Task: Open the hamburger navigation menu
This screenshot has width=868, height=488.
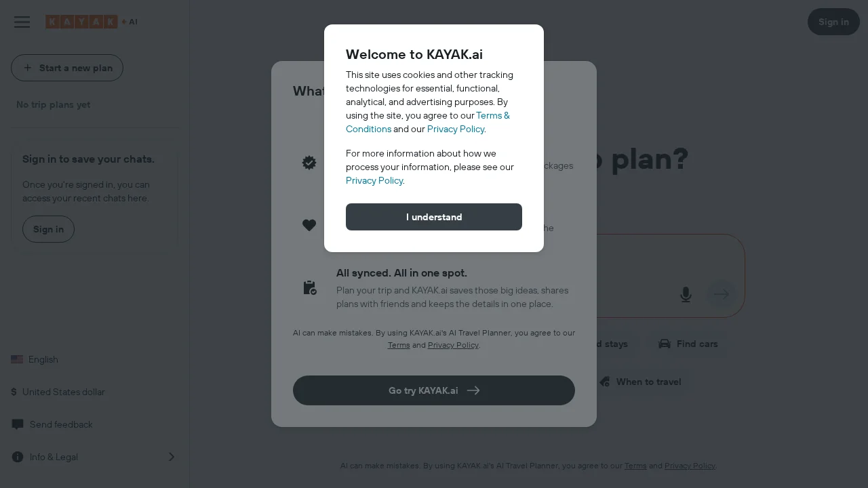Action: point(22,22)
